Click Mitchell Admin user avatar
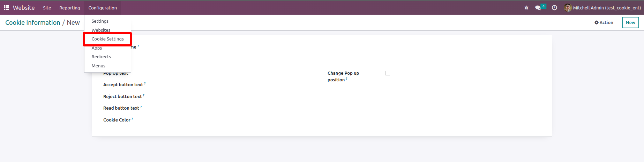 click(568, 8)
